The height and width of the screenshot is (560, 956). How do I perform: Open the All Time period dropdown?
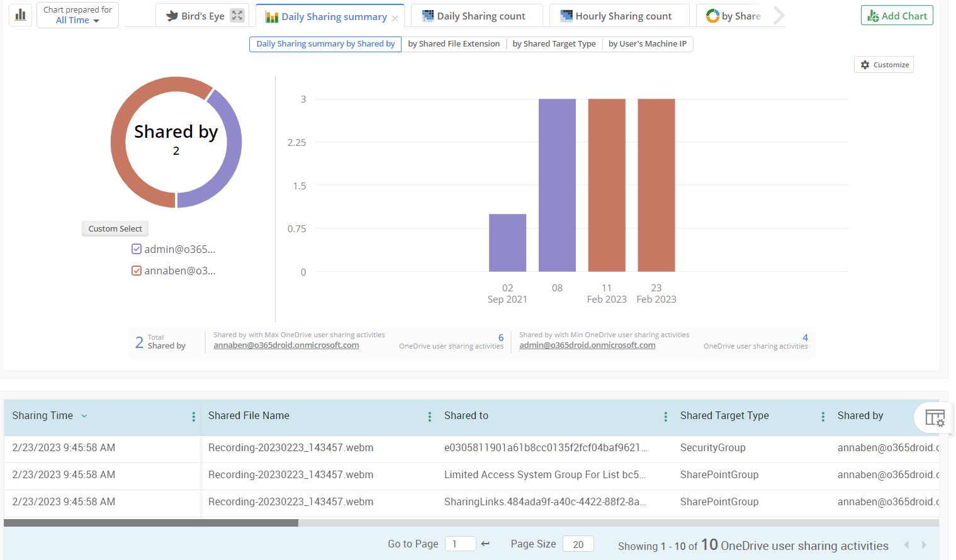(x=77, y=20)
